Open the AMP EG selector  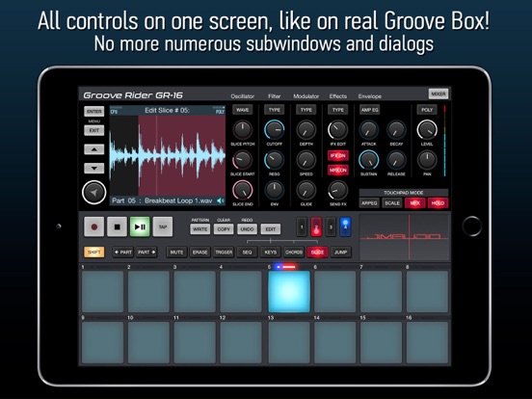[x=369, y=110]
